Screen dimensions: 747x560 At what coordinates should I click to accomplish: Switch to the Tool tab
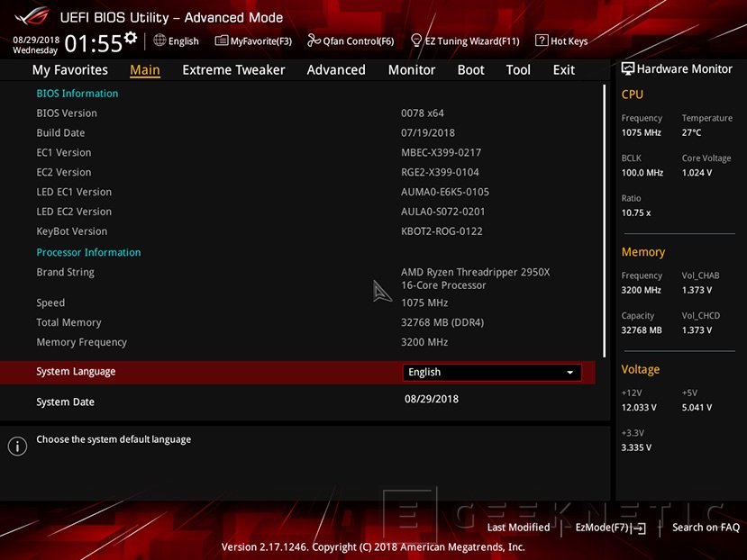(518, 70)
